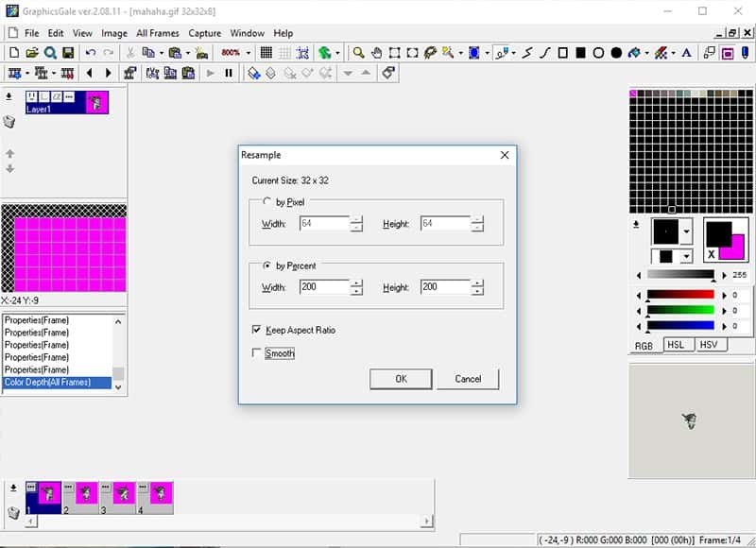Open the secondary color dropdown arrow
The width and height of the screenshot is (756, 548).
click(686, 256)
